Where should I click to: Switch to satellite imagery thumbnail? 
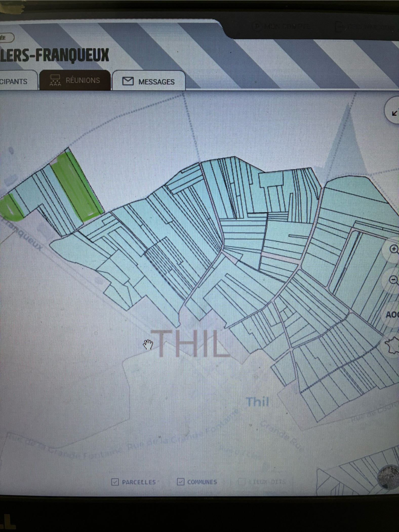[388, 477]
